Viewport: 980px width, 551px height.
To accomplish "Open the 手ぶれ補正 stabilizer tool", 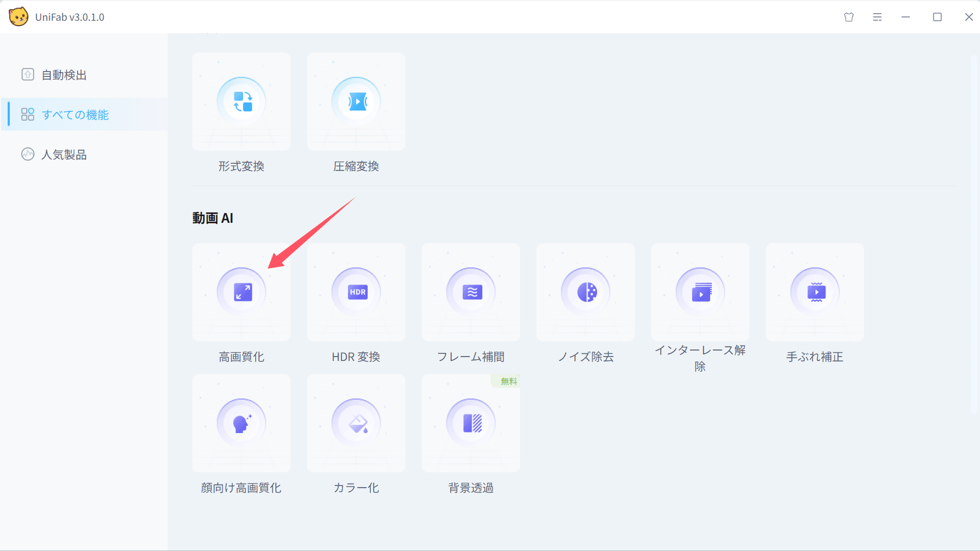I will (x=815, y=292).
